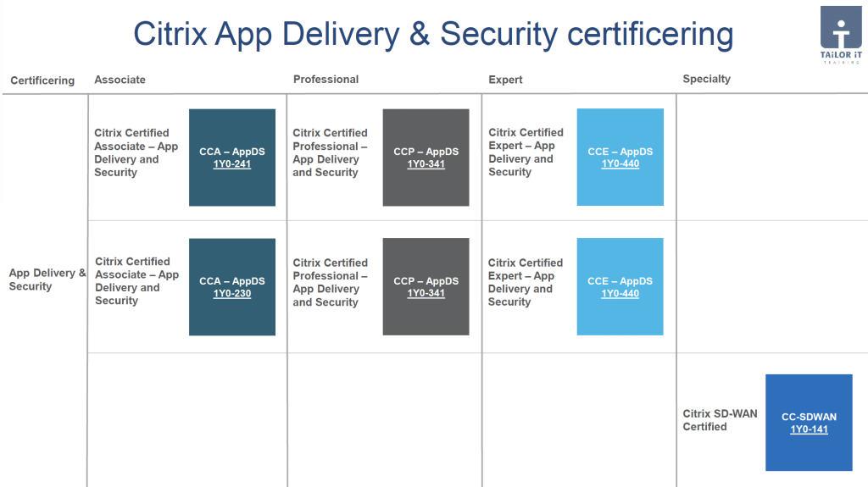868x487 pixels.
Task: Open 1Y0-440 link in the 1Y0-230 row
Action: [x=620, y=293]
